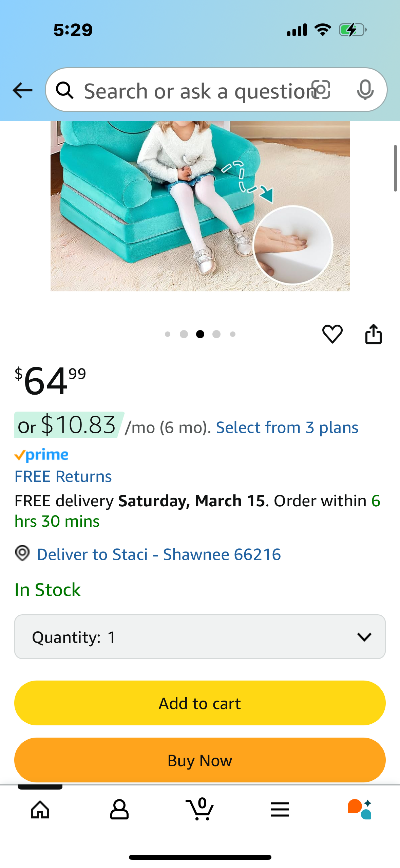The height and width of the screenshot is (868, 400).
Task: Open camera lens search icon
Action: (321, 90)
